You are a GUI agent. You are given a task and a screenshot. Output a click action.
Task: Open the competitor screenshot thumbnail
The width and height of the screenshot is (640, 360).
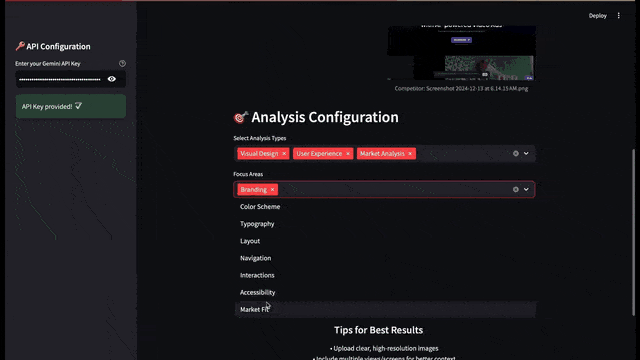click(461, 53)
